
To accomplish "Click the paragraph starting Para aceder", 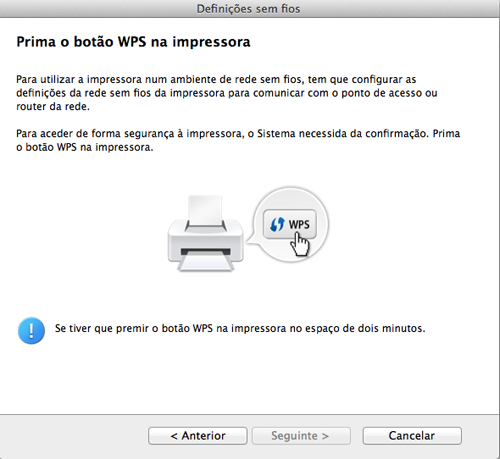I will [238, 140].
